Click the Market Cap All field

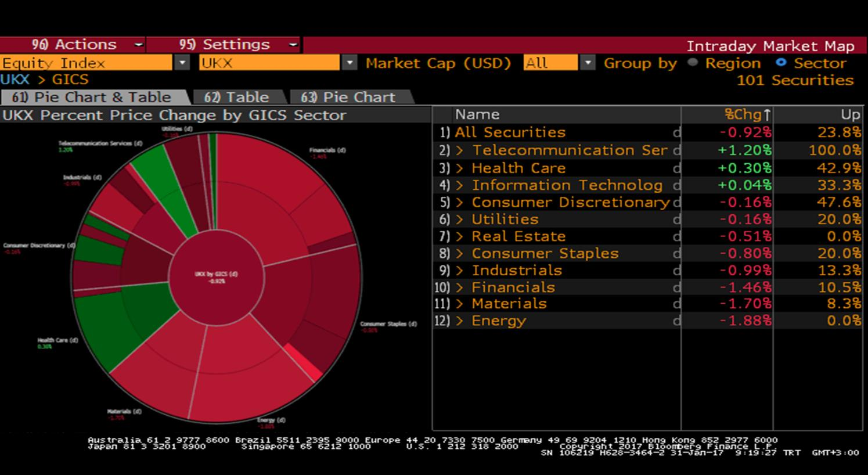tap(550, 63)
